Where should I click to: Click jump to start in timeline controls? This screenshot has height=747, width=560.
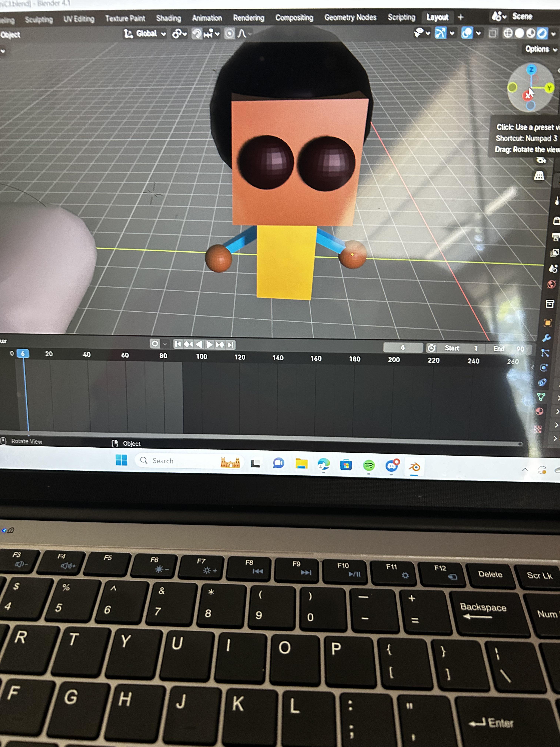coord(178,344)
